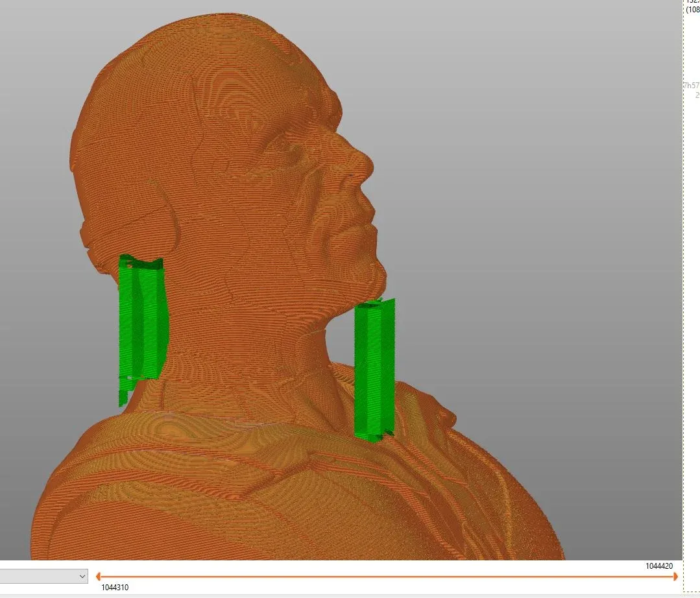The height and width of the screenshot is (598, 700).
Task: Click the orange horizontal slider track middle
Action: (x=387, y=577)
